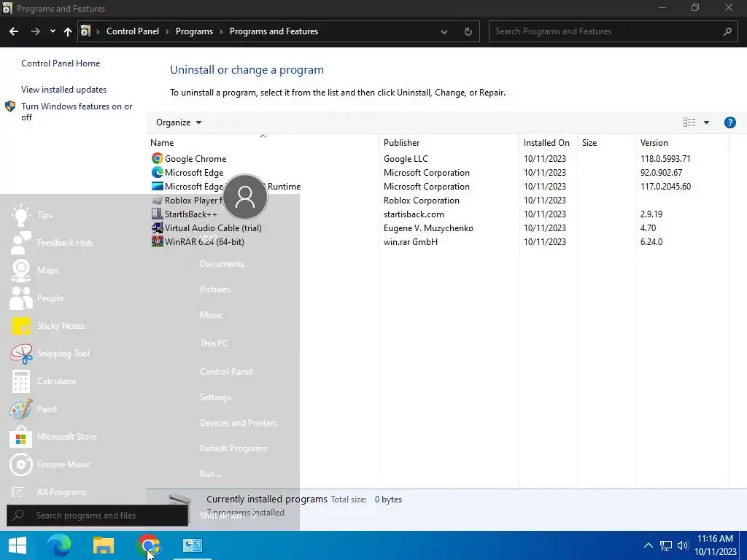Change view with the view icon
Screen dimensions: 747x560
pos(689,122)
